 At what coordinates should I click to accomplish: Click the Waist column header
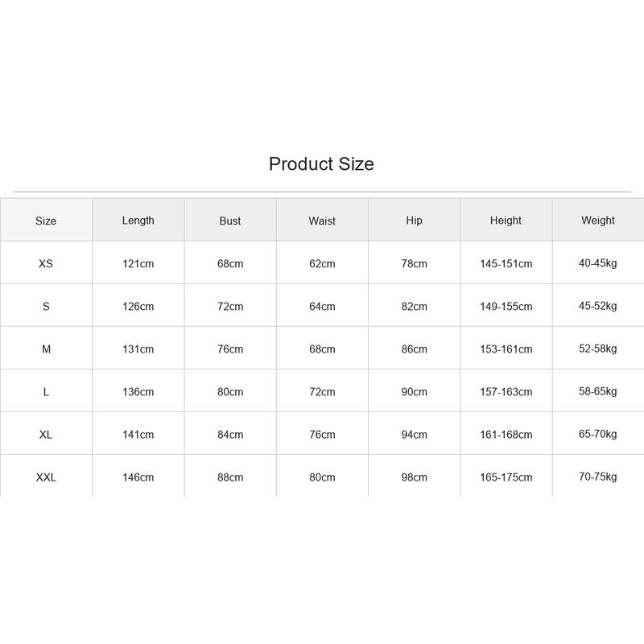tap(322, 221)
